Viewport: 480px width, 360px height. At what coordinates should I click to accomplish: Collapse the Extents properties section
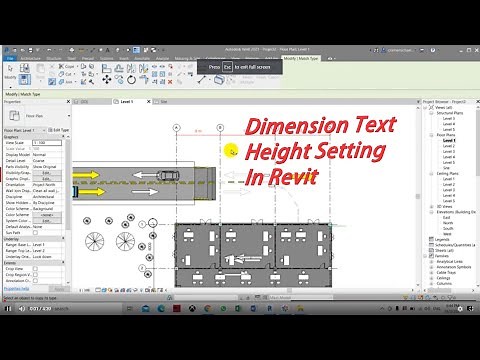tap(63, 263)
